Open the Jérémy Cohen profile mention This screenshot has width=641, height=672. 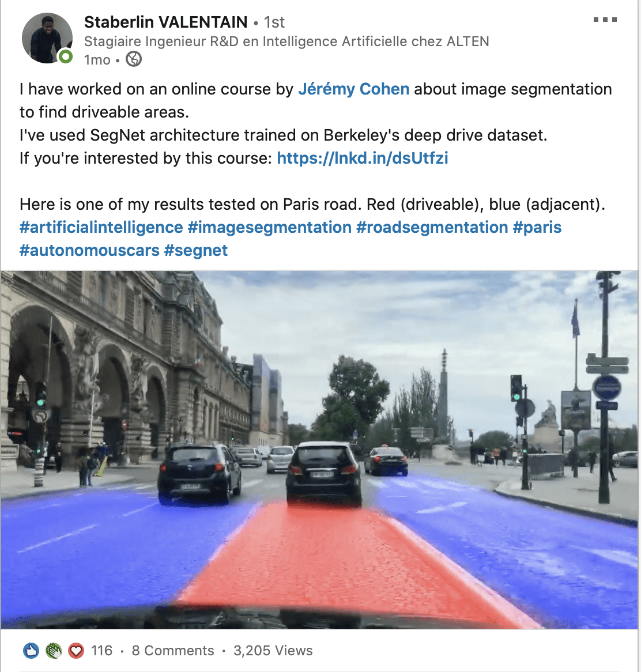(354, 89)
